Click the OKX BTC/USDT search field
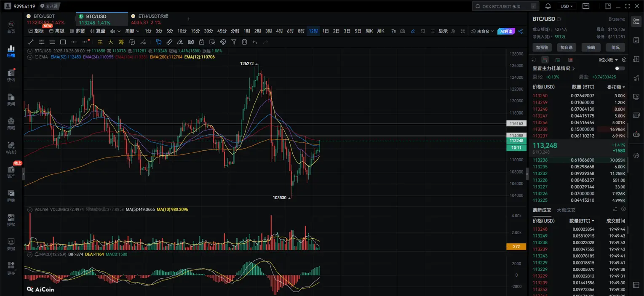The height and width of the screenshot is (296, 644). pos(505,6)
